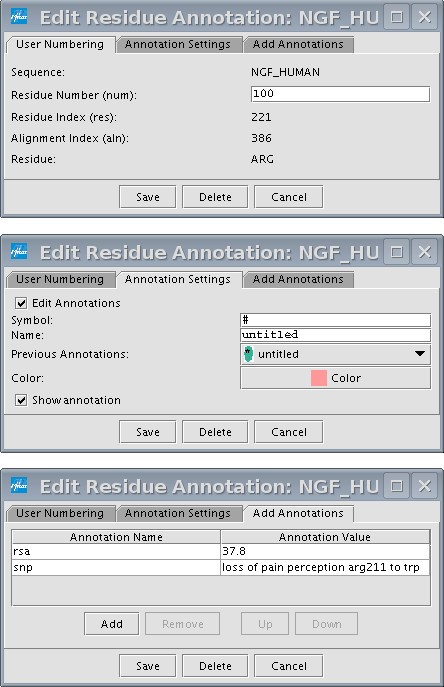
Task: Delete in the User Numbering window
Action: [x=215, y=197]
